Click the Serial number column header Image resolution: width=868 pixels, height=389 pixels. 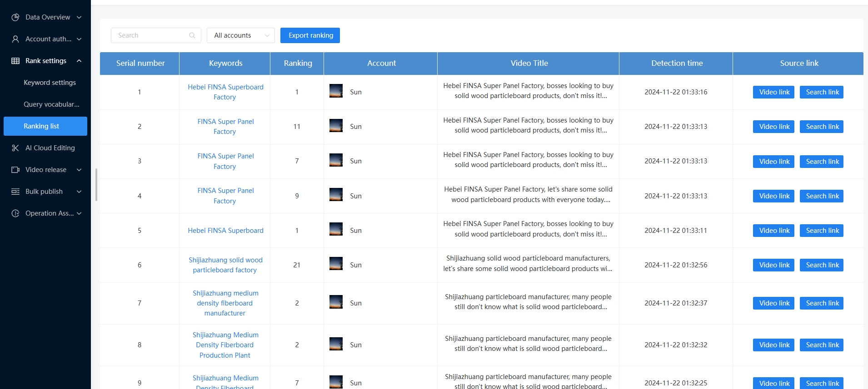point(140,63)
